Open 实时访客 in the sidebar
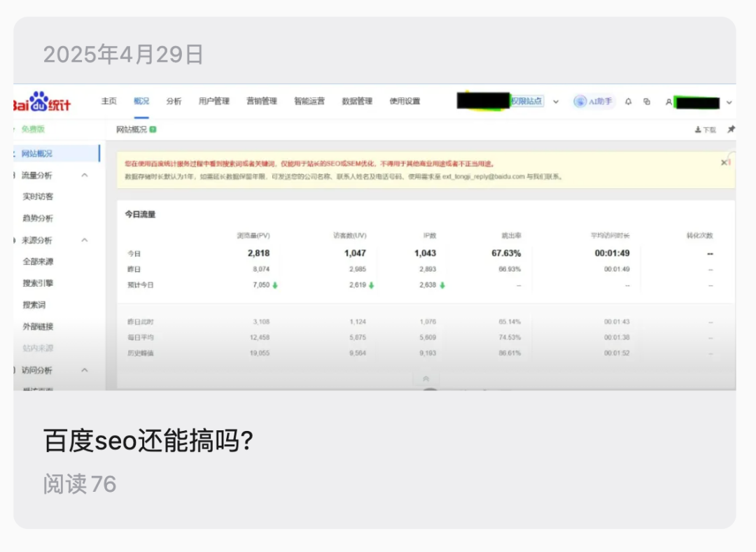This screenshot has height=552, width=756. (x=38, y=197)
